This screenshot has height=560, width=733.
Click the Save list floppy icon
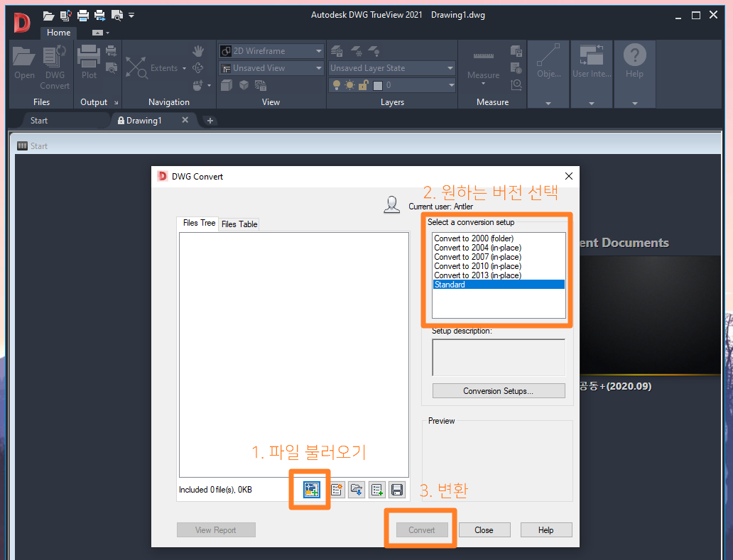397,490
